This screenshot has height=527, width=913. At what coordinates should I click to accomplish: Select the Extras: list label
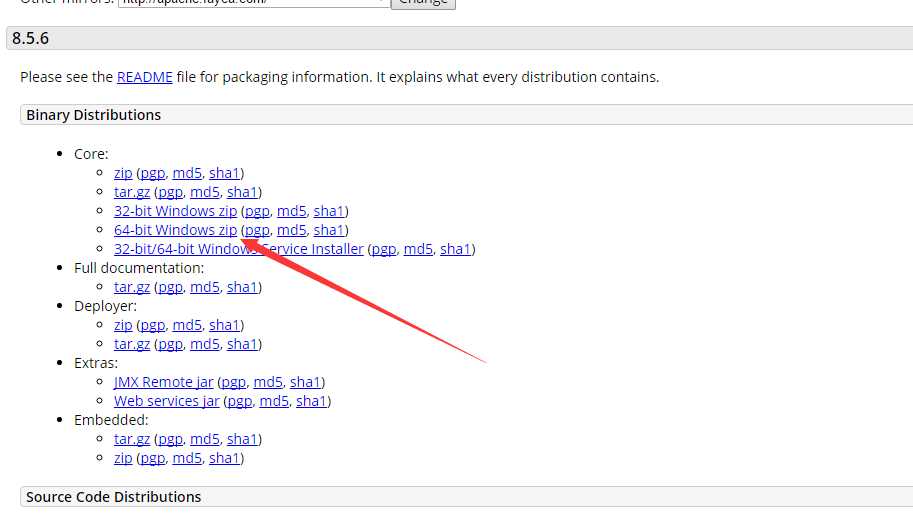coord(96,363)
